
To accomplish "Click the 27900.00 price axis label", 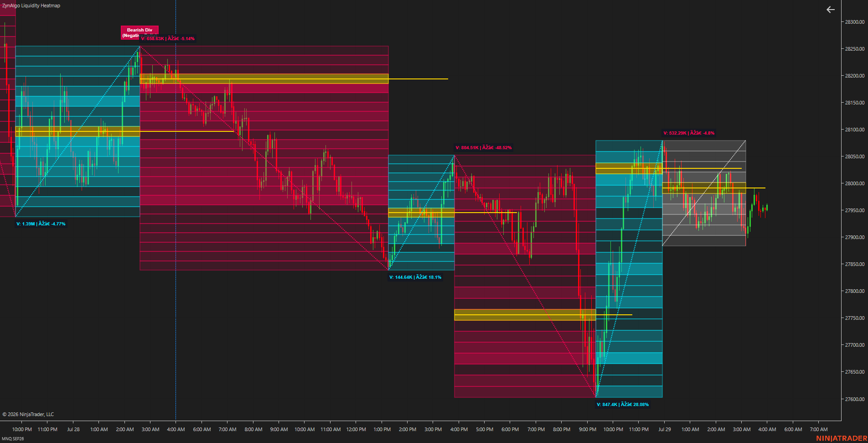I will 855,237.
